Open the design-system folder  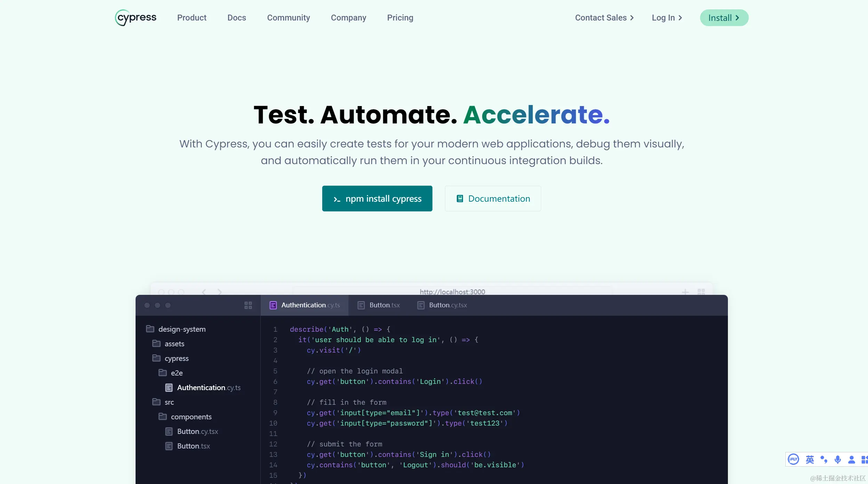tap(181, 329)
